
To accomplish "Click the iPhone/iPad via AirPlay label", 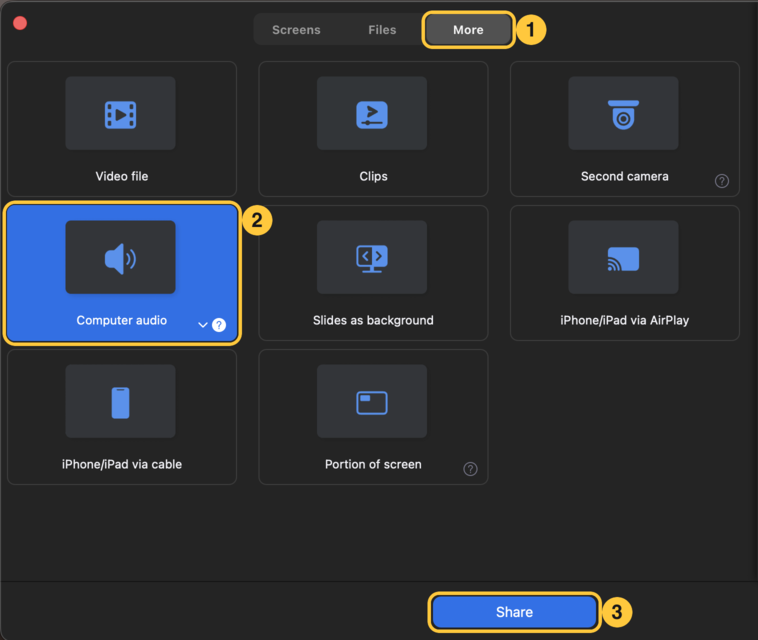I will pos(625,320).
